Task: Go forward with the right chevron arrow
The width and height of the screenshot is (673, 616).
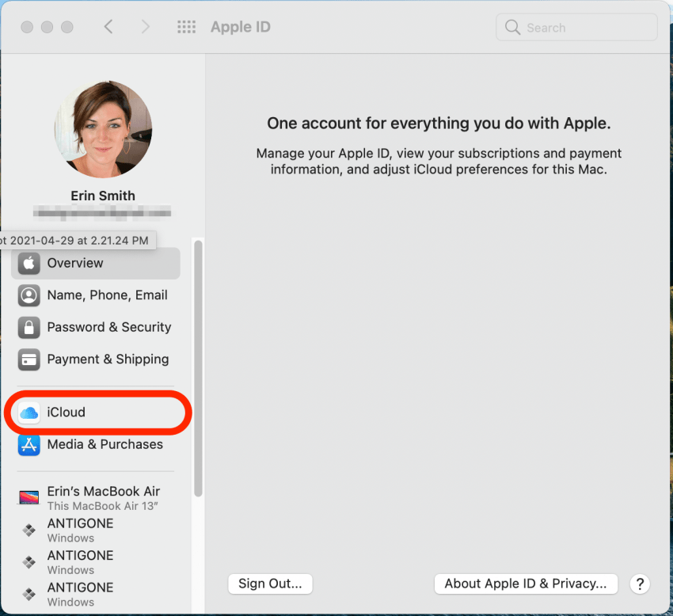Action: tap(146, 27)
